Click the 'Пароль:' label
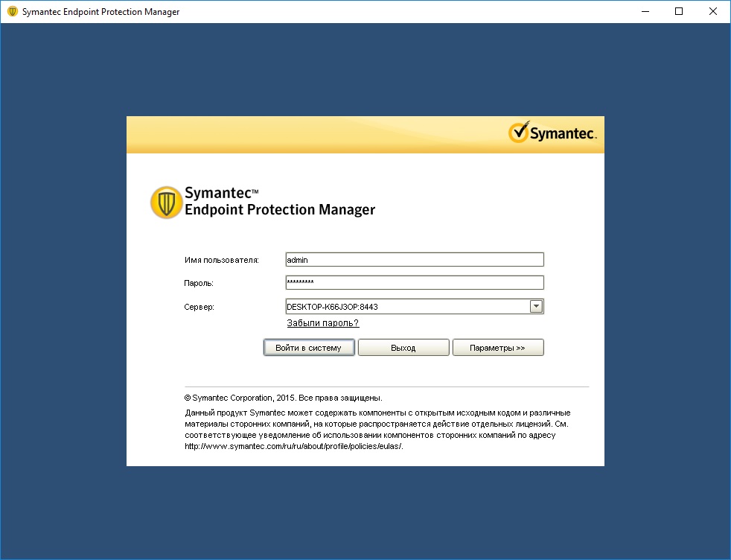The image size is (731, 560). pyautogui.click(x=199, y=283)
